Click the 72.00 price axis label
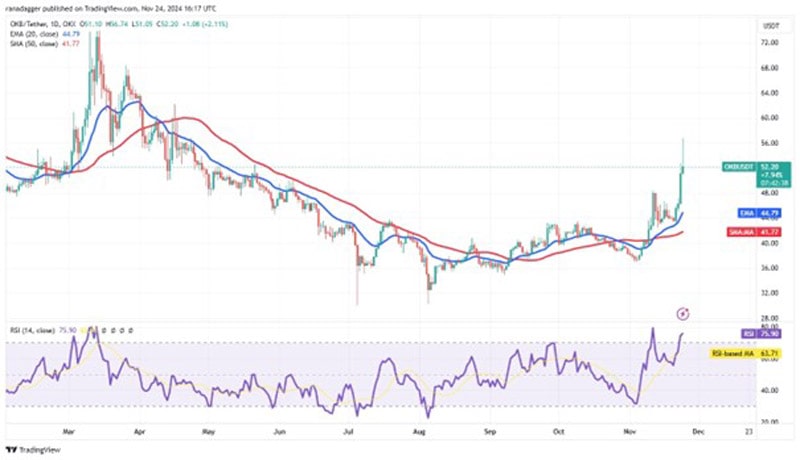The width and height of the screenshot is (800, 460). coord(769,43)
